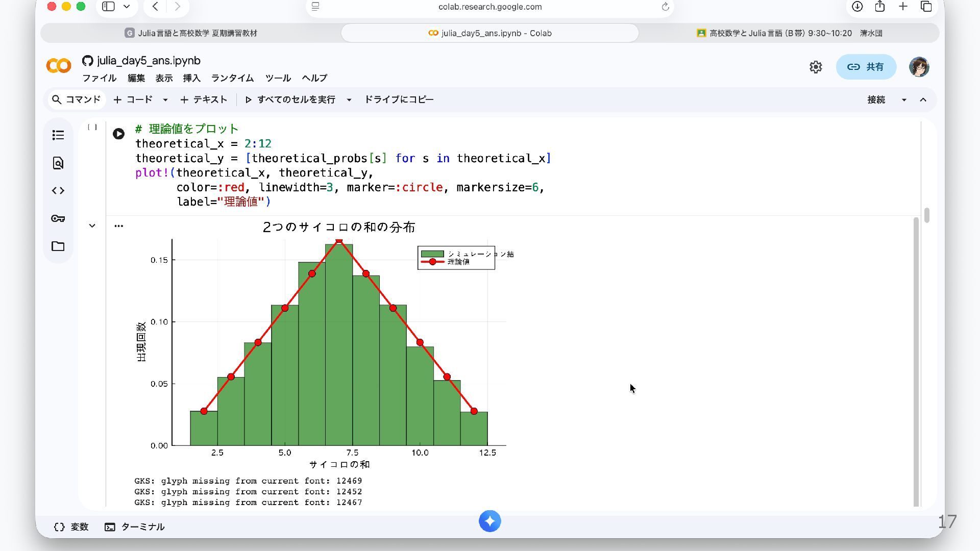This screenshot has height=551, width=980.
Task: Open the find and replace sidebar icon
Action: [x=58, y=163]
